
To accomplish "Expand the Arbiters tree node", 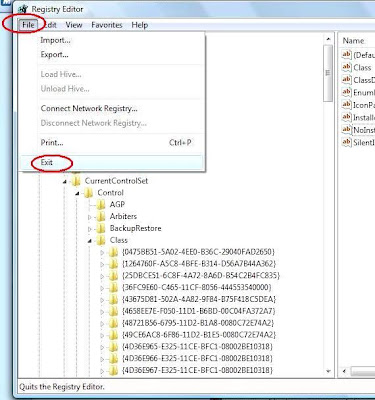I will point(90,217).
